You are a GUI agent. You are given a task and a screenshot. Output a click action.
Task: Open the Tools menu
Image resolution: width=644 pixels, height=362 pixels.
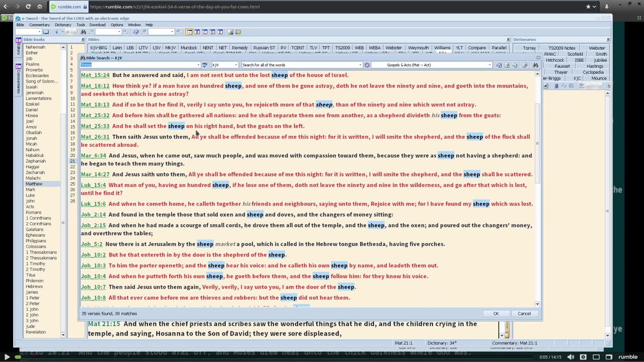[x=80, y=25]
